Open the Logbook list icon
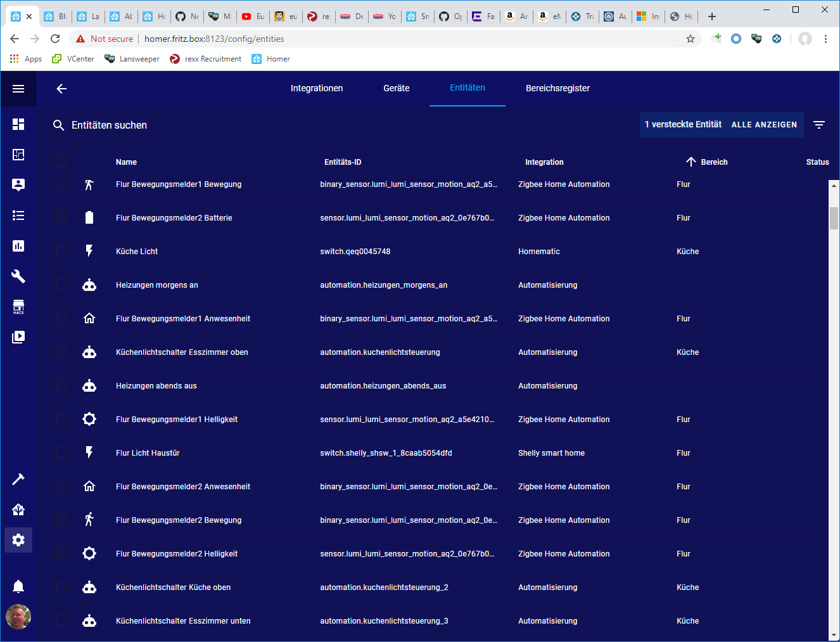 (18, 215)
